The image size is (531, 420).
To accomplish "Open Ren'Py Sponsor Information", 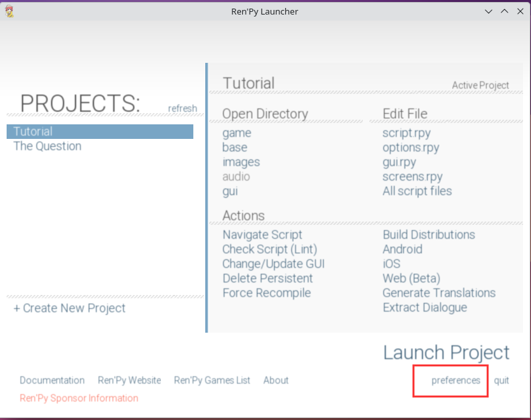I will 79,398.
